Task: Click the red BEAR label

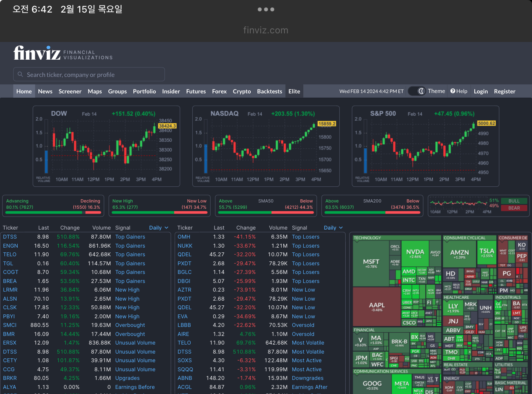Action: coord(514,208)
